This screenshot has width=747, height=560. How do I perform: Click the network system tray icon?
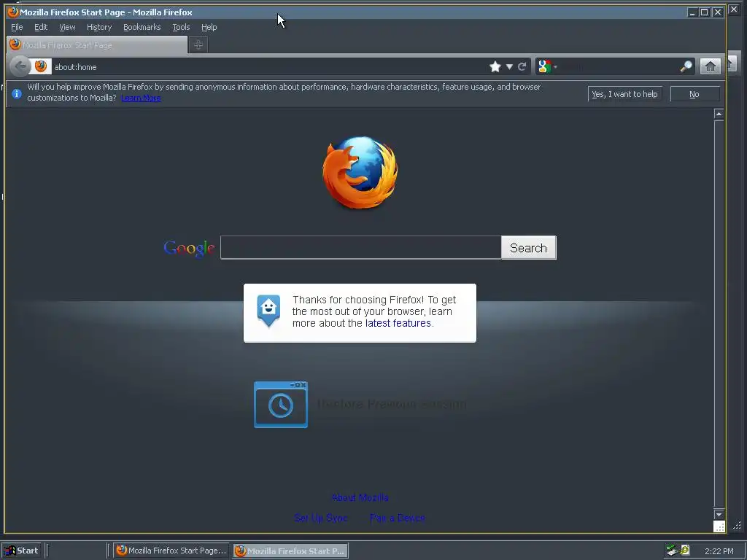pyautogui.click(x=672, y=551)
